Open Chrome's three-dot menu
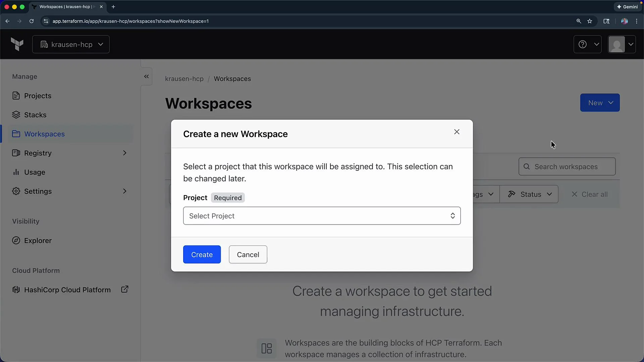This screenshot has width=644, height=362. 637,21
